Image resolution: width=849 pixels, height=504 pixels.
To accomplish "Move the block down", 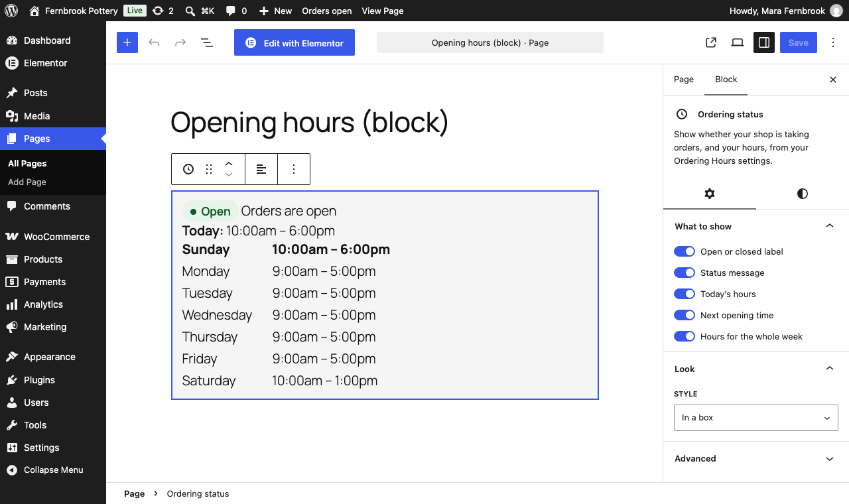I will tap(229, 174).
